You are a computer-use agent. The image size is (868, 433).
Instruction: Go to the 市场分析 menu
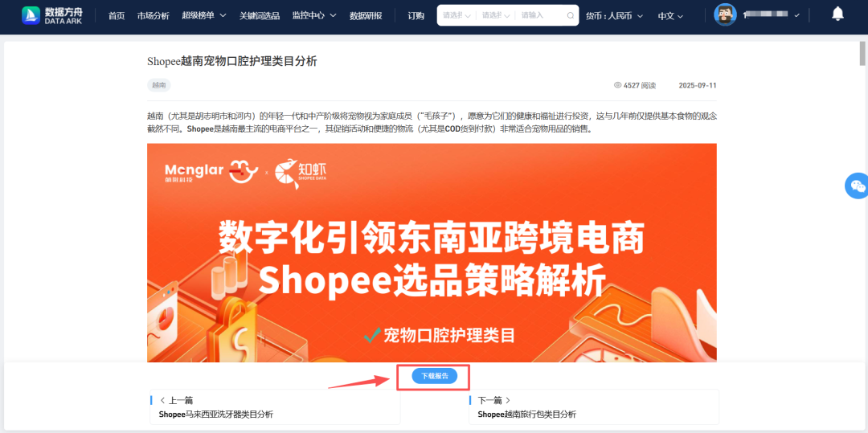[154, 15]
